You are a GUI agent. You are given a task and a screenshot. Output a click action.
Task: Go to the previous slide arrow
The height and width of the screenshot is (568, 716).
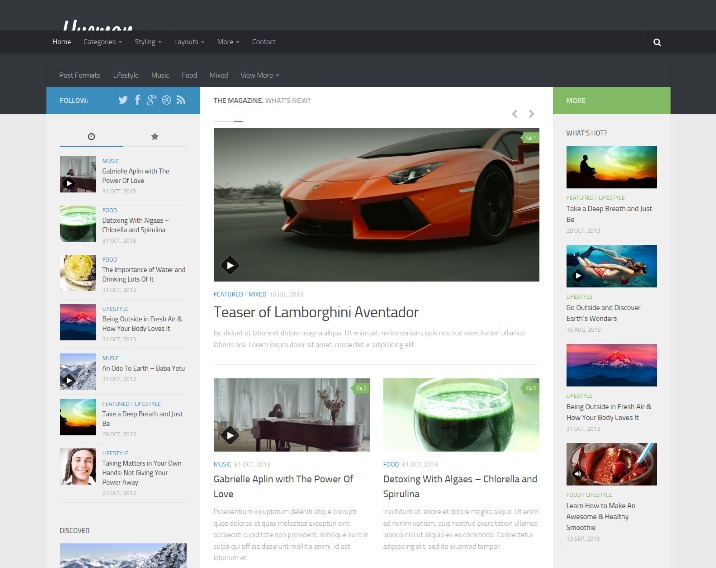click(x=515, y=114)
